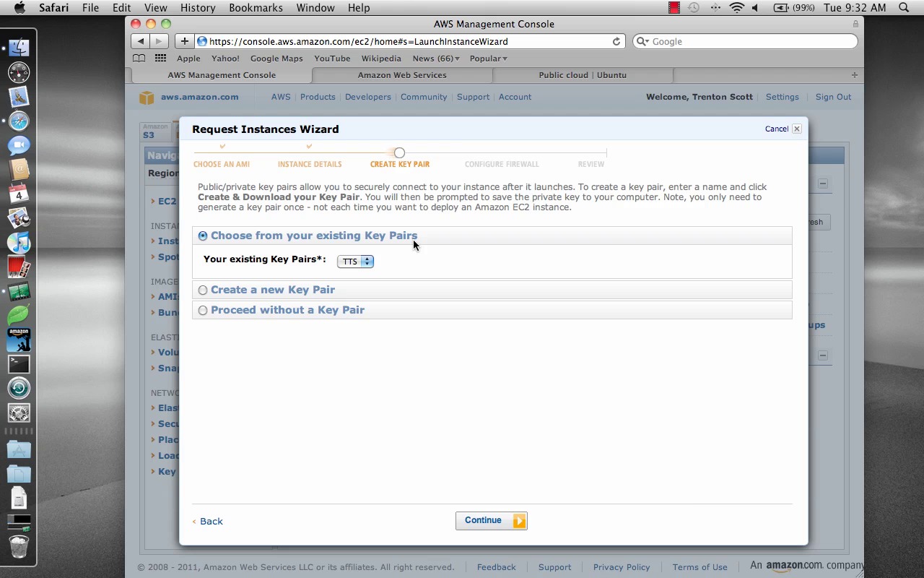This screenshot has width=924, height=578.
Task: Click the Safari forward navigation arrow
Action: [x=159, y=41]
